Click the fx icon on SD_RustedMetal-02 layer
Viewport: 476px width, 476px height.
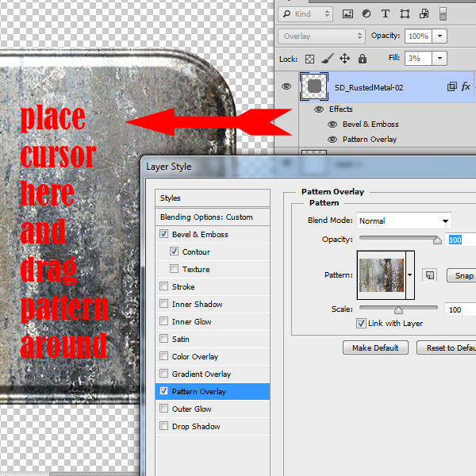click(466, 86)
